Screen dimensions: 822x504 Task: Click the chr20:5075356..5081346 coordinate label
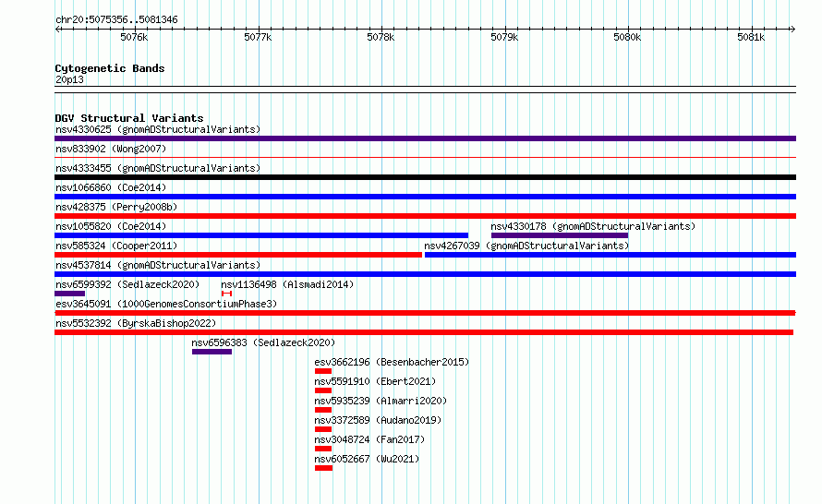click(116, 19)
